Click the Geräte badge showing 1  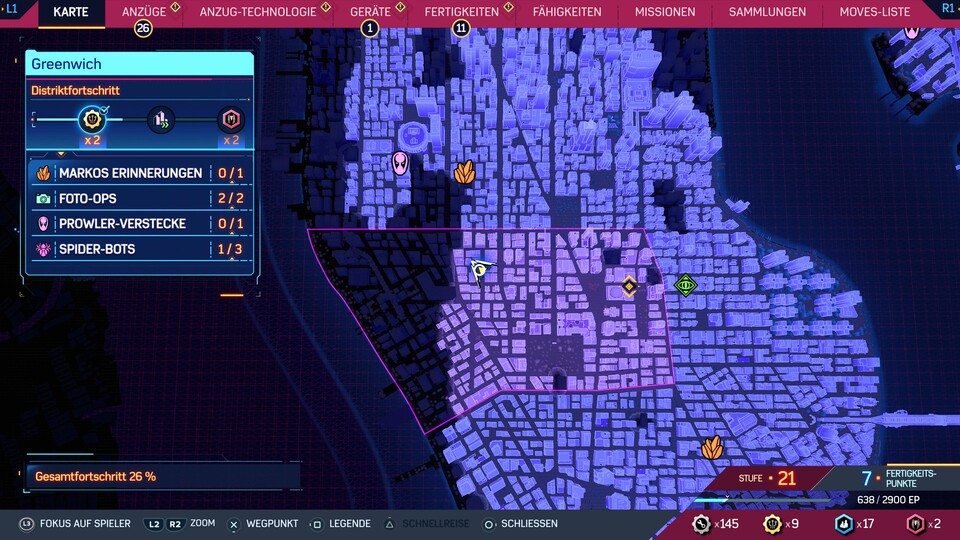click(x=369, y=28)
